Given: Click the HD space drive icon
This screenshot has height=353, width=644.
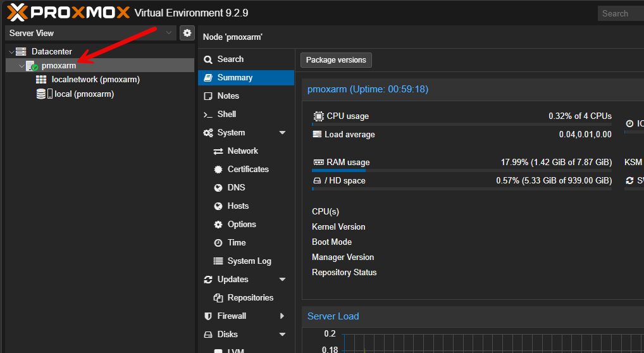Looking at the screenshot, I should [317, 181].
